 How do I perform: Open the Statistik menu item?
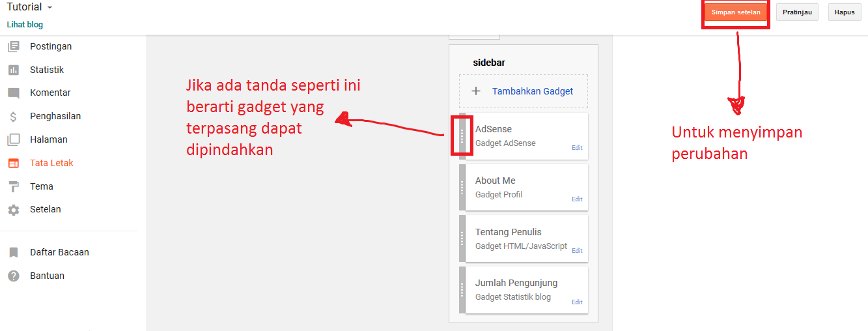pos(47,70)
